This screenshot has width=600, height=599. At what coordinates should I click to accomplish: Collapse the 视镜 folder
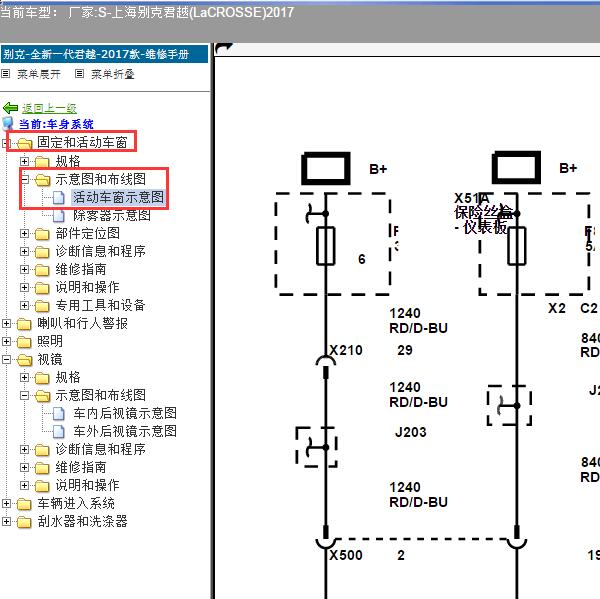[x=7, y=359]
